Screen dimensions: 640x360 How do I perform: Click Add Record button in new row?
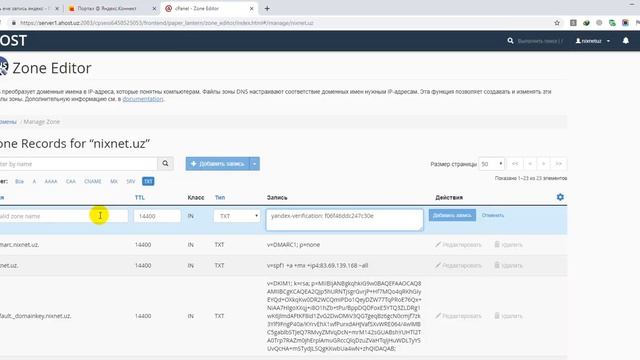pyautogui.click(x=452, y=215)
